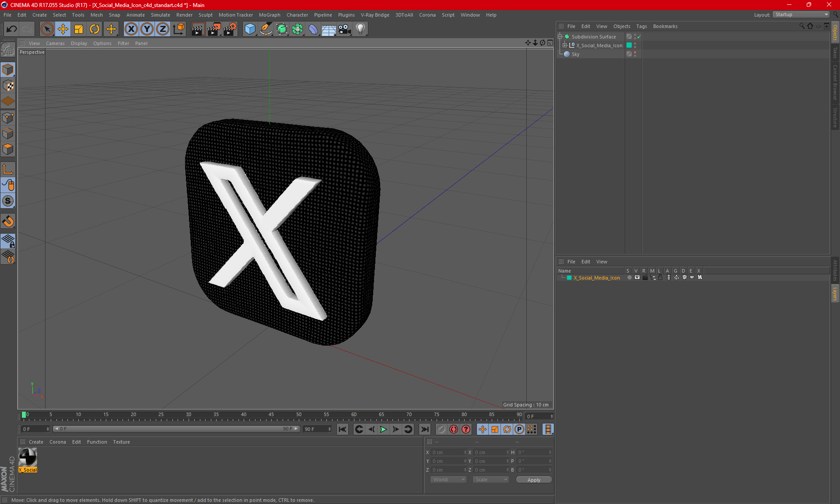840x504 pixels.
Task: Open the Layout Startup dropdown
Action: [x=801, y=14]
